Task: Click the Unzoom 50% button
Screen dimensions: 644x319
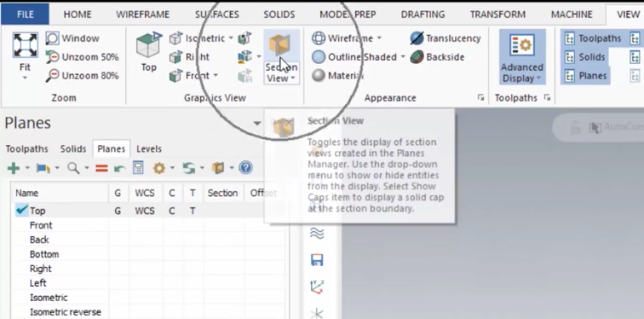Action: (x=82, y=57)
